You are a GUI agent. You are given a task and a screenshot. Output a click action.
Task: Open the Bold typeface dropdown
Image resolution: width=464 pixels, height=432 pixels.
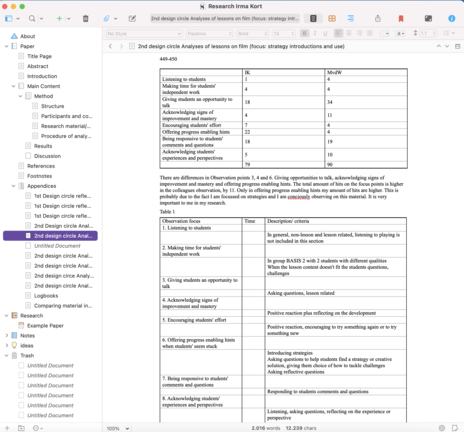click(x=253, y=33)
